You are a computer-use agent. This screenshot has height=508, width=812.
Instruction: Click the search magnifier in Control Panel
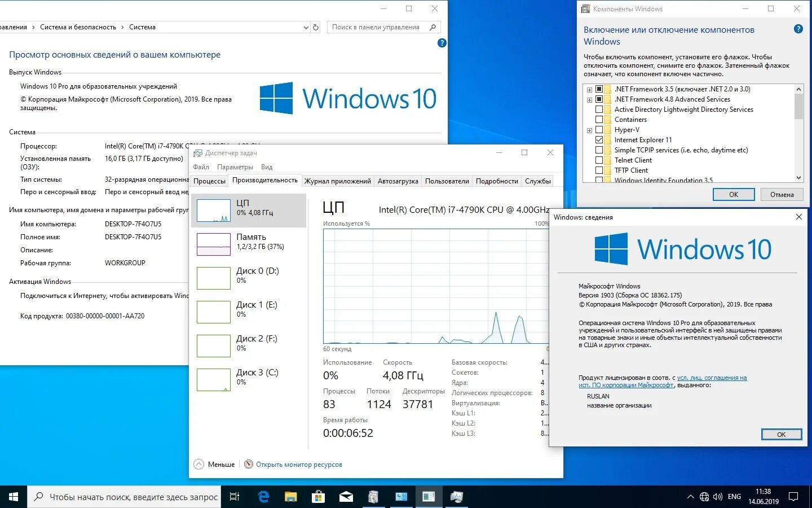tap(433, 27)
